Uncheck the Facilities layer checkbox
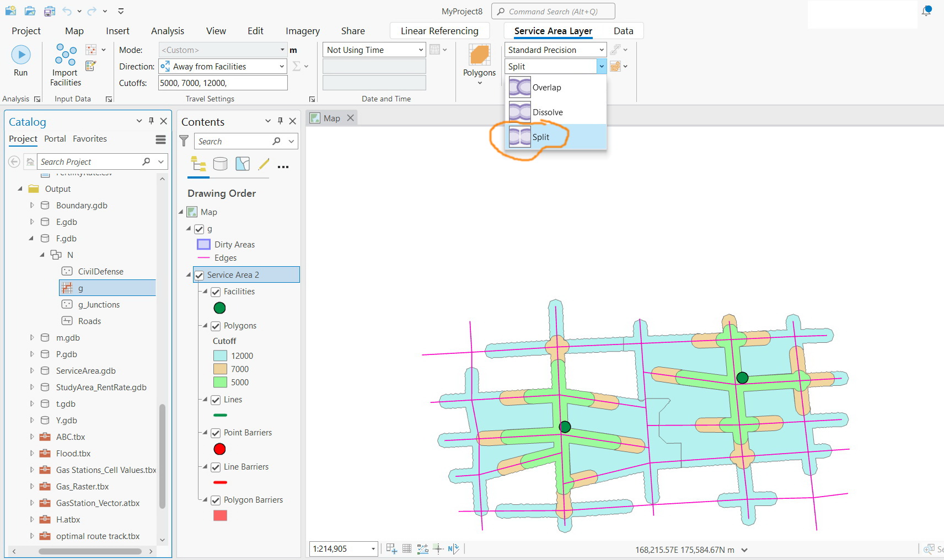This screenshot has width=944, height=560. 216,292
